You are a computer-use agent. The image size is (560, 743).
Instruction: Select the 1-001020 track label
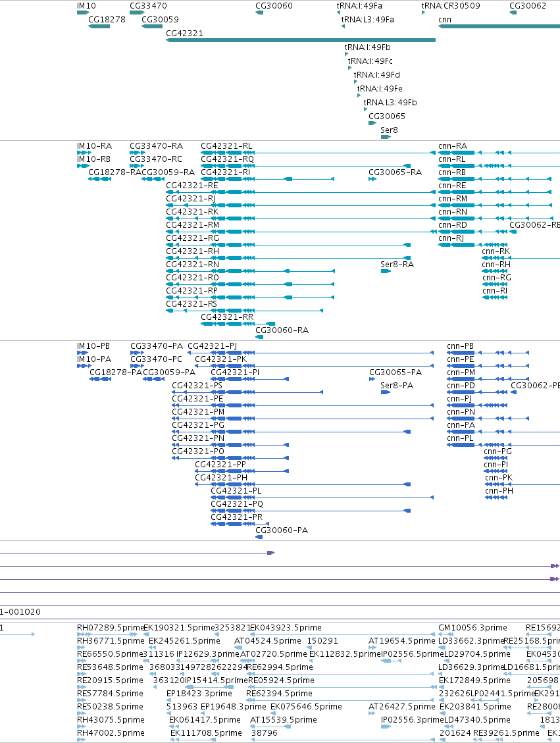(20, 612)
